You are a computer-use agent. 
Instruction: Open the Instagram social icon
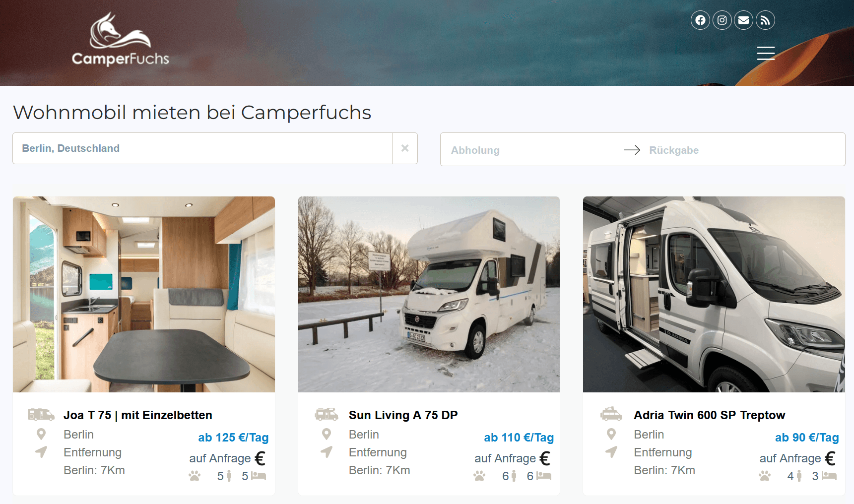pos(722,20)
